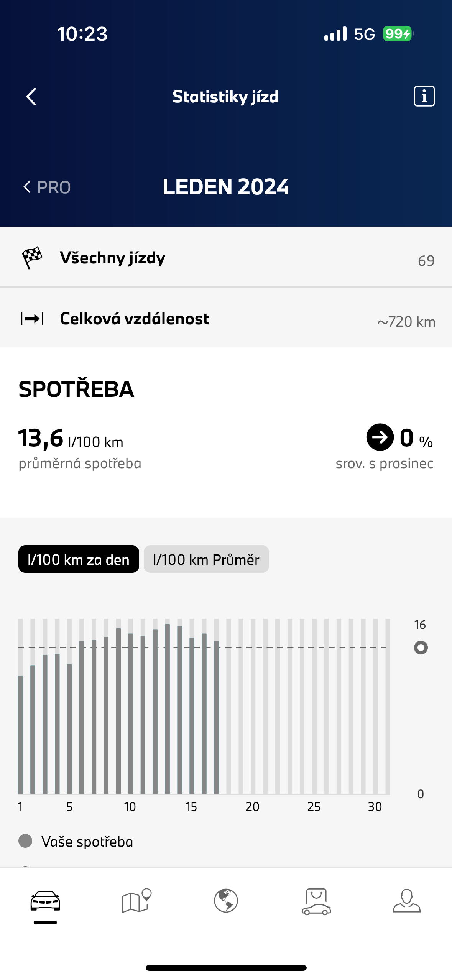
Task: Select 'l/100 km za den' chart mode
Action: click(79, 559)
